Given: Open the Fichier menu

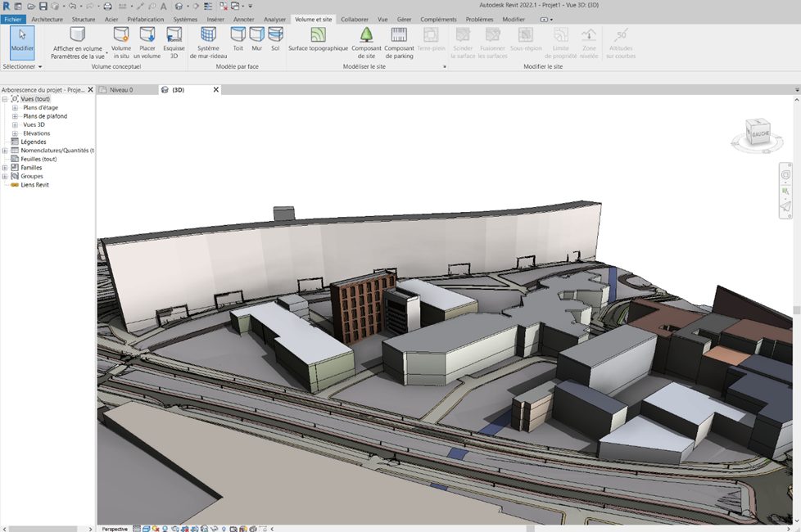Looking at the screenshot, I should pos(14,19).
